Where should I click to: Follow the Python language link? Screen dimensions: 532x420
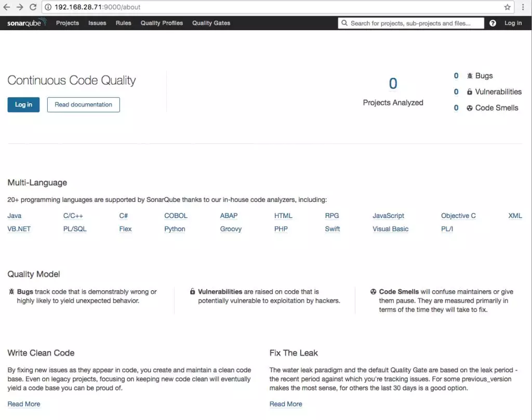pyautogui.click(x=175, y=229)
